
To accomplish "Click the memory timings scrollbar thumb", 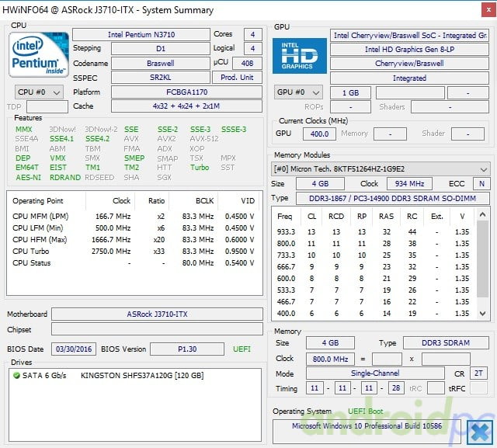I will (x=482, y=259).
